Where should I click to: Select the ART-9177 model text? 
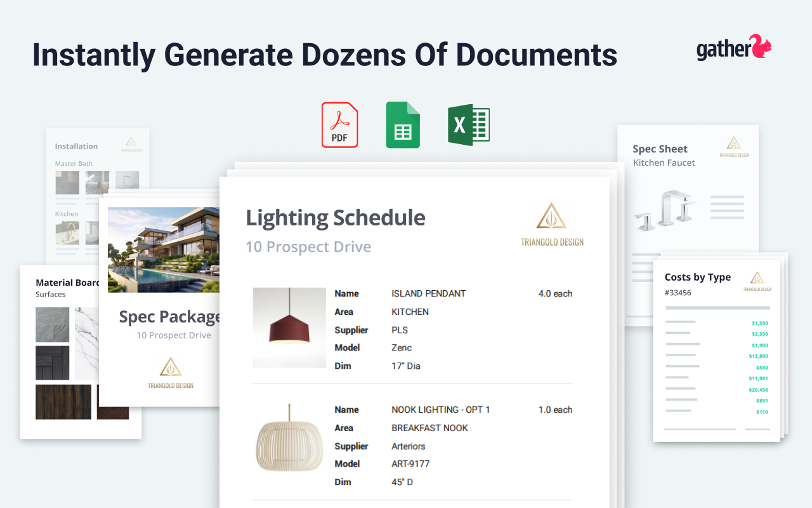pyautogui.click(x=410, y=464)
